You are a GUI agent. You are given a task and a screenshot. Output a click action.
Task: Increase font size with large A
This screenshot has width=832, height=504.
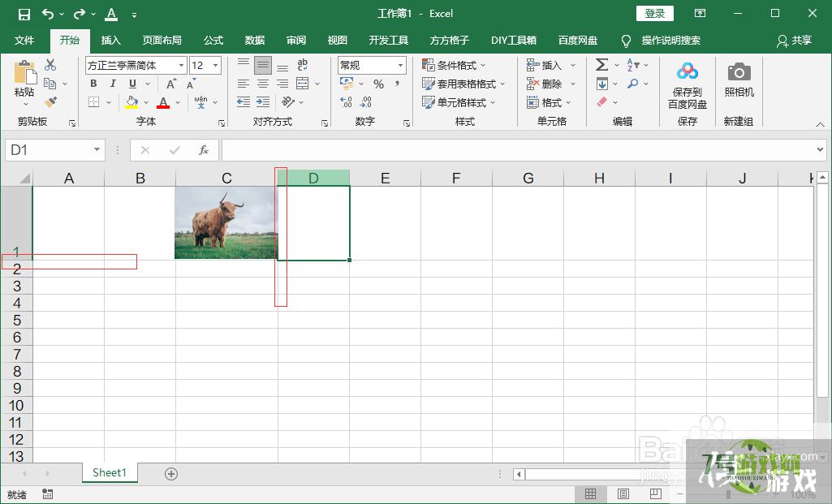pos(170,84)
